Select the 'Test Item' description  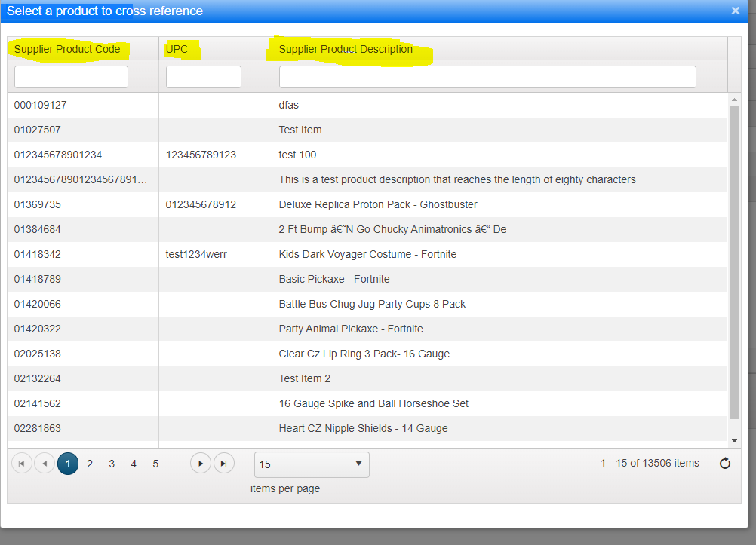coord(300,130)
